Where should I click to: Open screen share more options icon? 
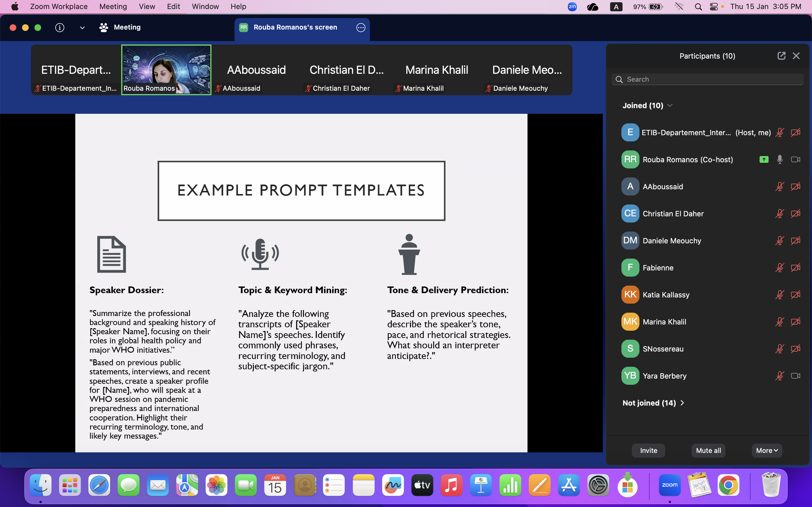click(x=361, y=28)
